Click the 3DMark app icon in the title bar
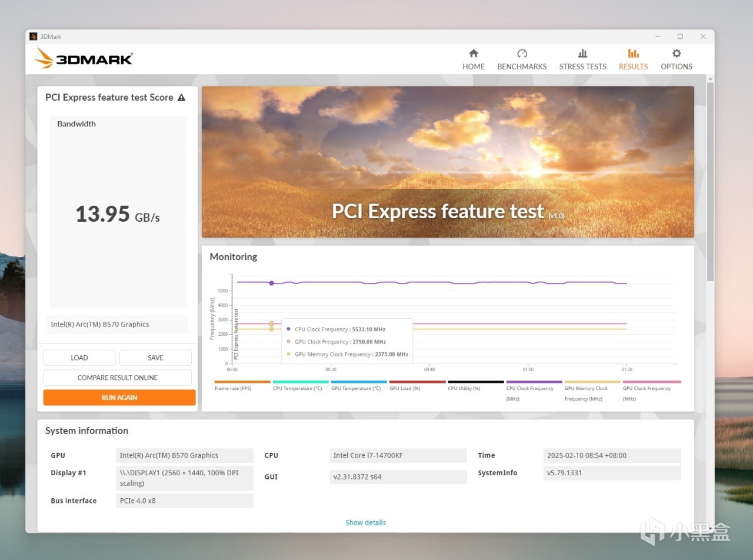 [34, 36]
